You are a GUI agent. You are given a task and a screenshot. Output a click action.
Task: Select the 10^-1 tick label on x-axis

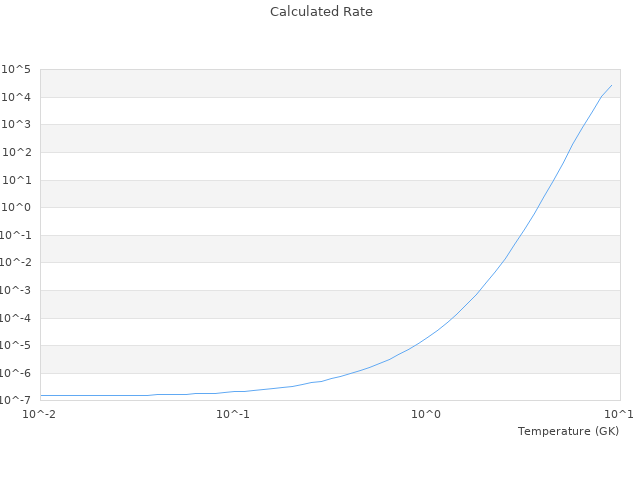tap(233, 414)
